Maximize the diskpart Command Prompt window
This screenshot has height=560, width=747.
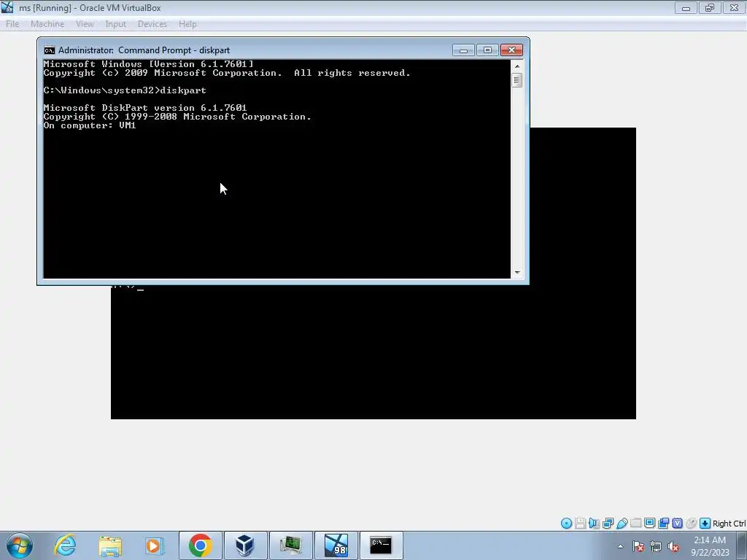487,50
